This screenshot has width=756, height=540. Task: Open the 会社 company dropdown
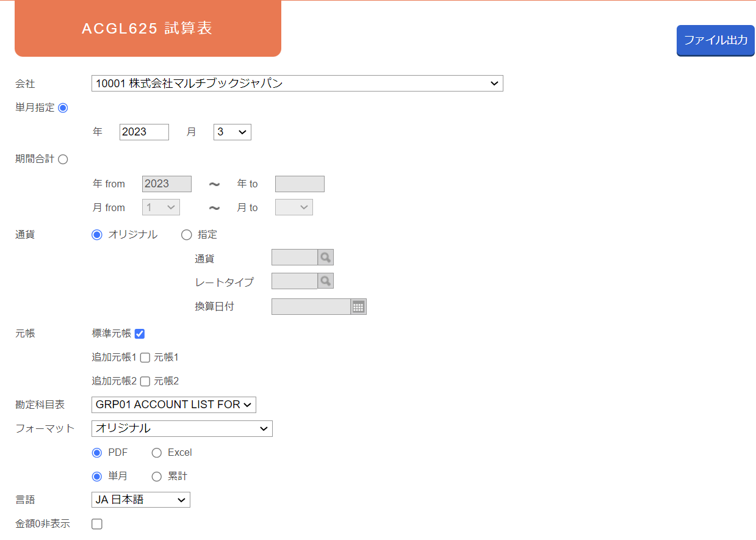click(297, 84)
